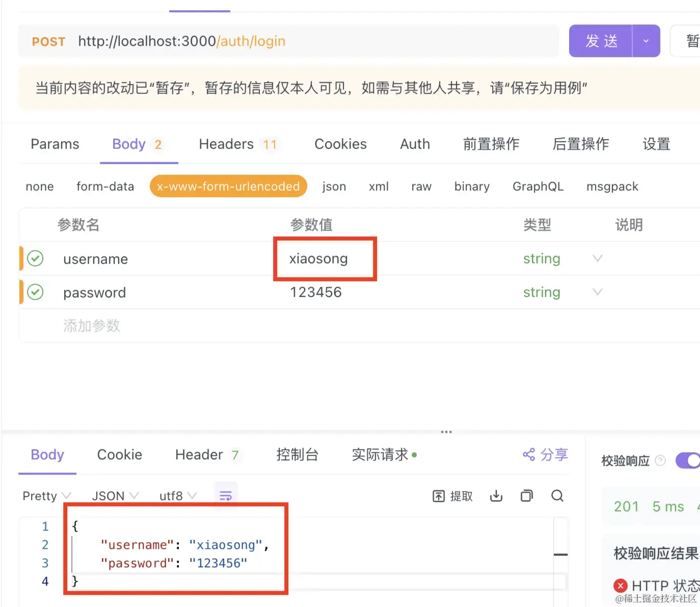Click the red HTTP status error icon
Viewport: 700px width, 607px height.
click(620, 586)
